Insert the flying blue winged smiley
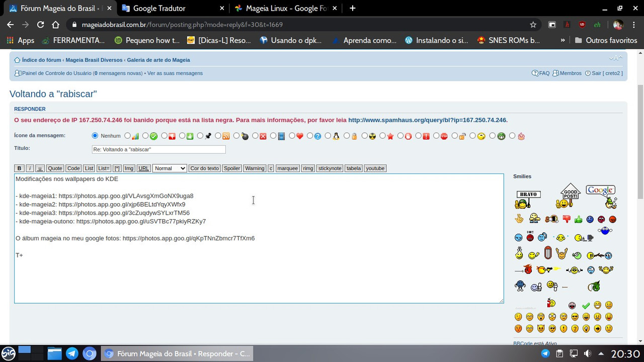This screenshot has height=362, width=644. (x=605, y=230)
